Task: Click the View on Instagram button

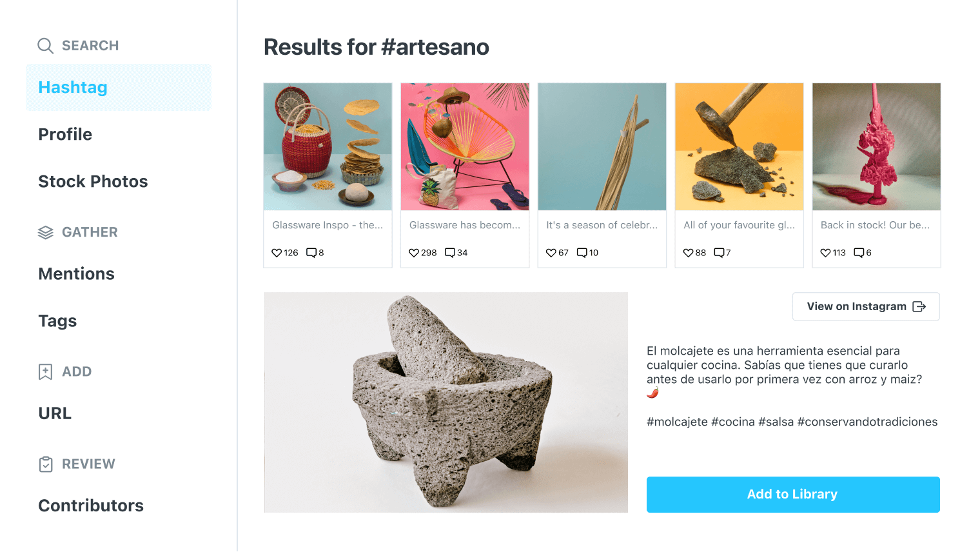Action: pos(866,306)
